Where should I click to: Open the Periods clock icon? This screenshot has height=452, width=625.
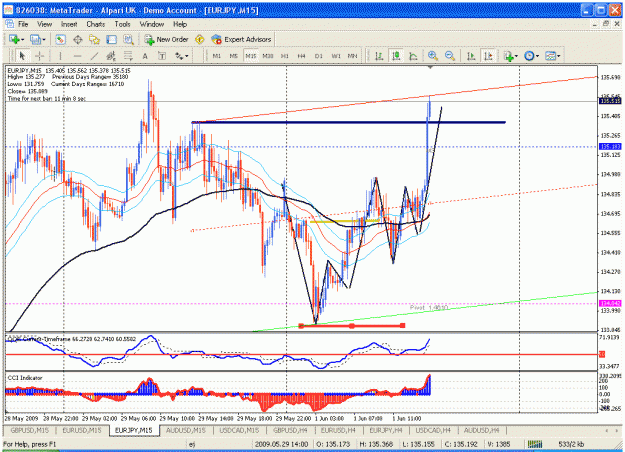[529, 56]
